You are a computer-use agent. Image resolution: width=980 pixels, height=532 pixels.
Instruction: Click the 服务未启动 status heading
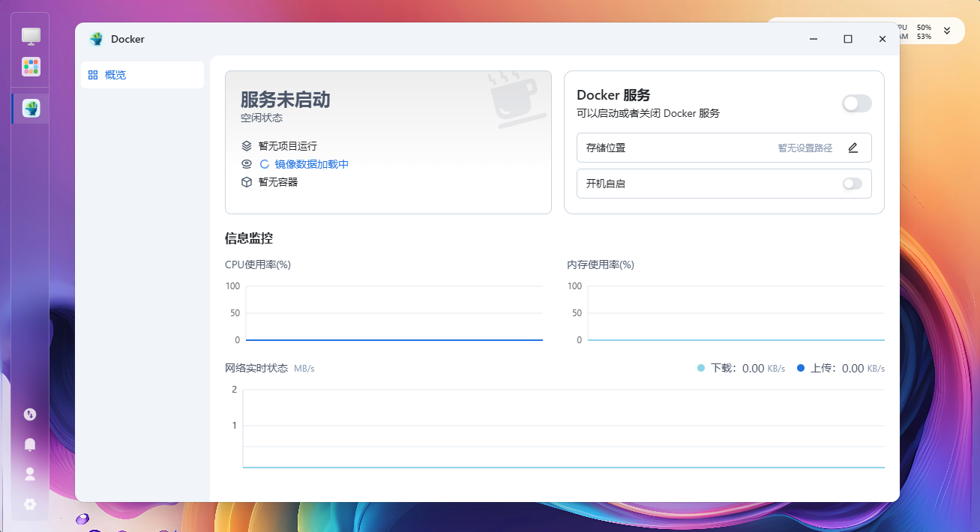[285, 100]
